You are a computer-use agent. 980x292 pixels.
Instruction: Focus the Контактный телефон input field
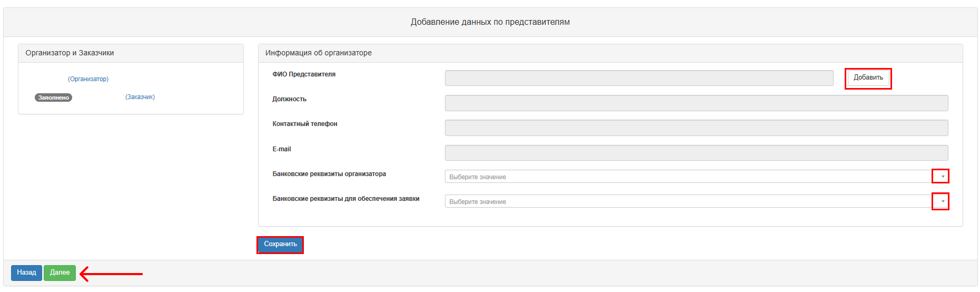coord(696,128)
